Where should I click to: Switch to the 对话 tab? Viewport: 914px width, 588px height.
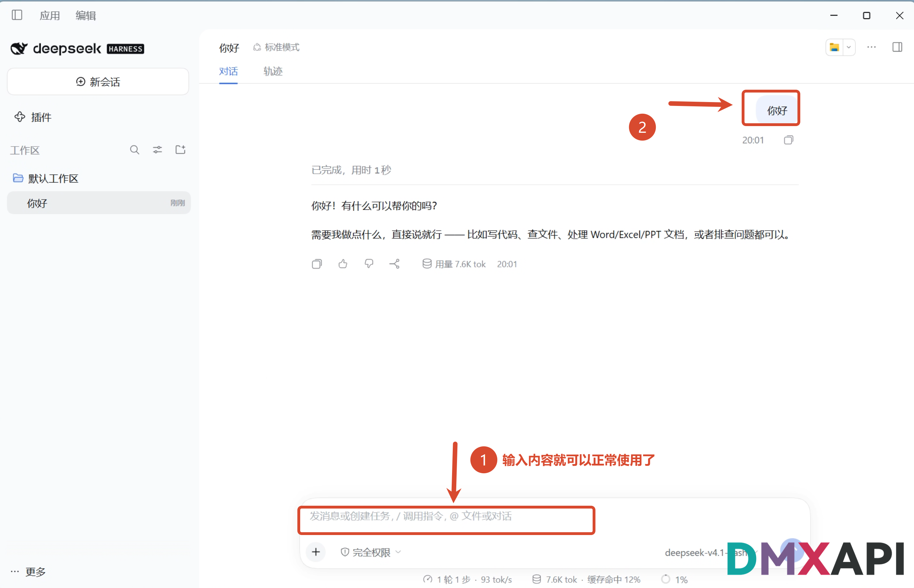(228, 71)
